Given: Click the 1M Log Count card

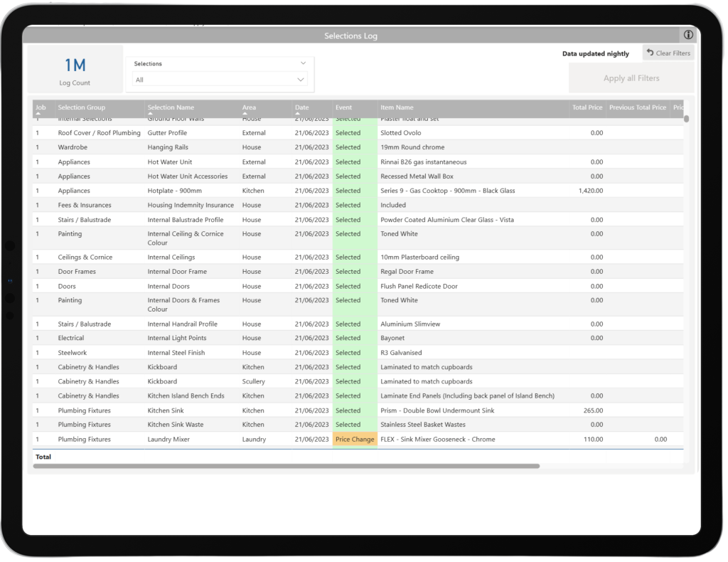Looking at the screenshot, I should tap(75, 70).
